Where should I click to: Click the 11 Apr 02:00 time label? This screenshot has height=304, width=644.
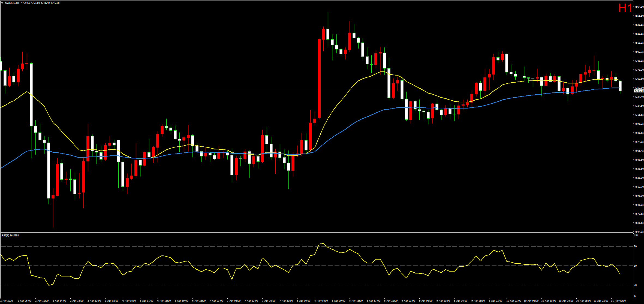click(618, 301)
